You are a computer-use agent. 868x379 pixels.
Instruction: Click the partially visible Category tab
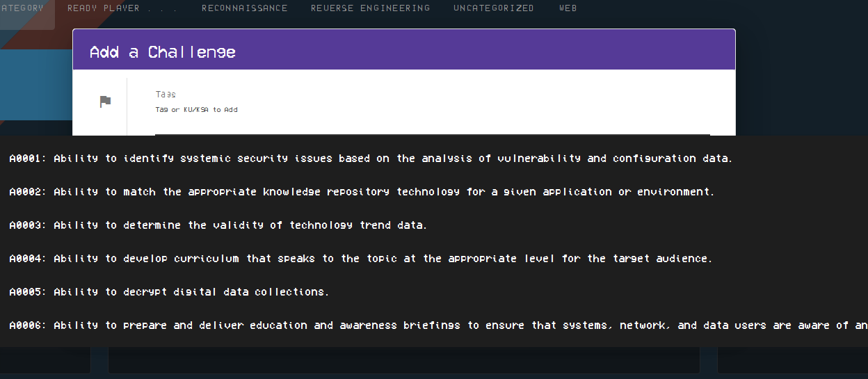pyautogui.click(x=22, y=8)
